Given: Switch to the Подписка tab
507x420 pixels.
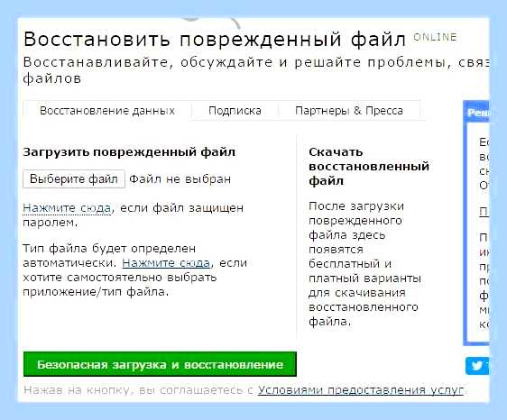Looking at the screenshot, I should tap(235, 111).
